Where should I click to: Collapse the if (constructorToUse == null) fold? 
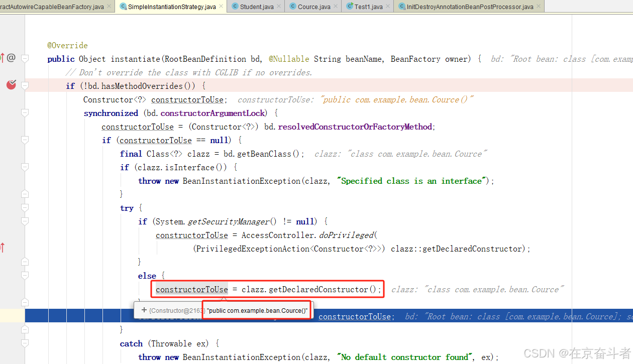pyautogui.click(x=25, y=140)
